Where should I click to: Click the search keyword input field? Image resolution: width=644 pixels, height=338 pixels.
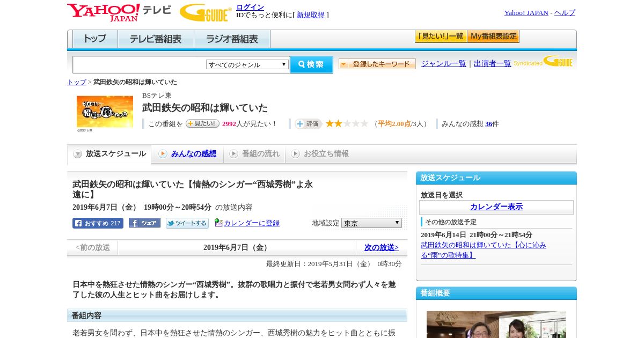[x=139, y=64]
